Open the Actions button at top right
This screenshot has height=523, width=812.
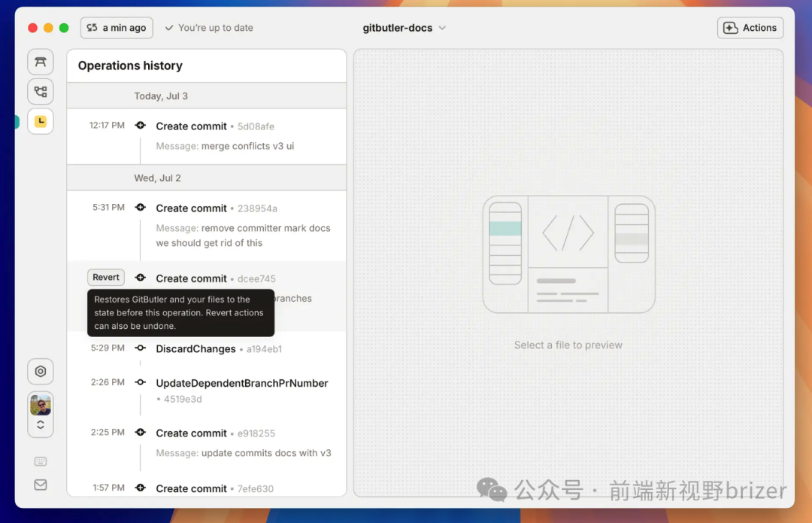coord(750,28)
